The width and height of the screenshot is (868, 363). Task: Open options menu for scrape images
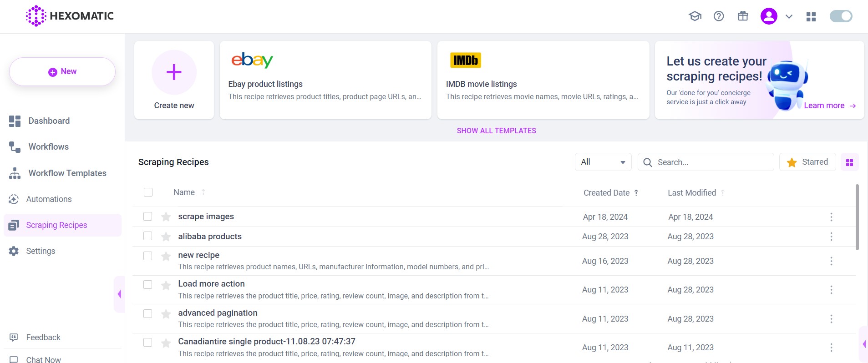[831, 217]
